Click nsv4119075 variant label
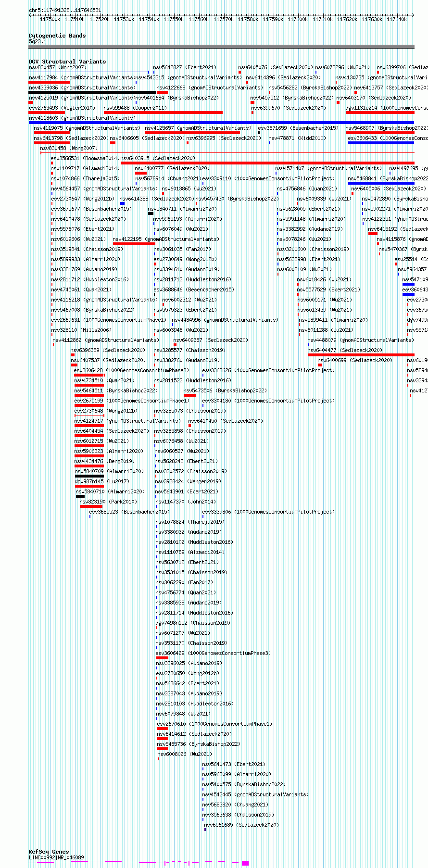Image resolution: width=428 pixels, height=868 pixels. (x=87, y=128)
